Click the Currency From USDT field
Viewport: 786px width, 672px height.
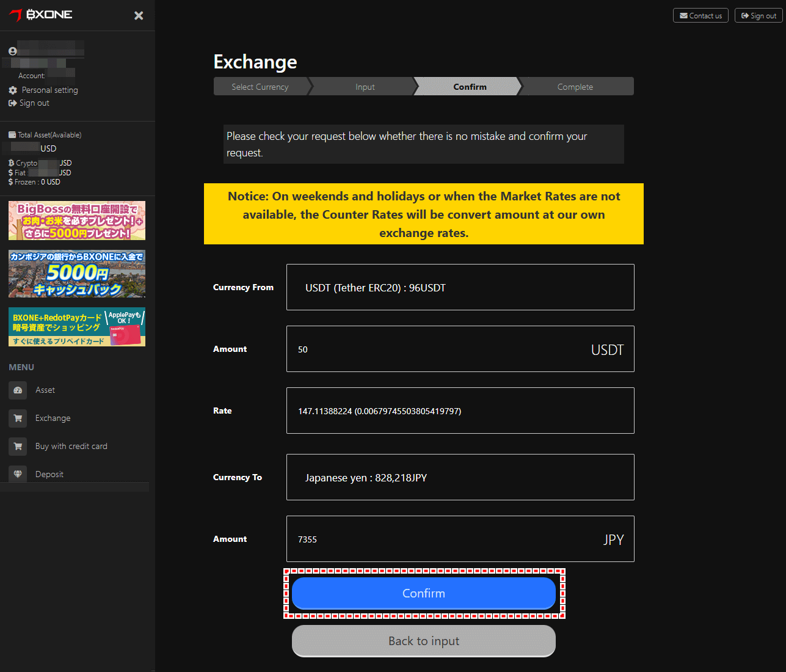click(460, 287)
